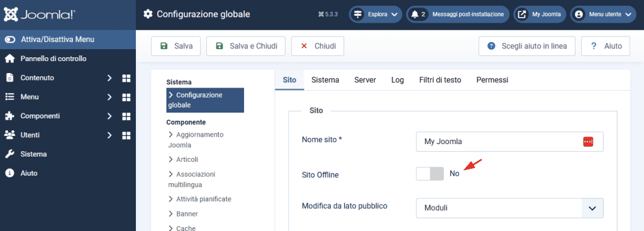Expand the Menu submenu chevron
Screen dimensions: 644x231
click(x=109, y=97)
